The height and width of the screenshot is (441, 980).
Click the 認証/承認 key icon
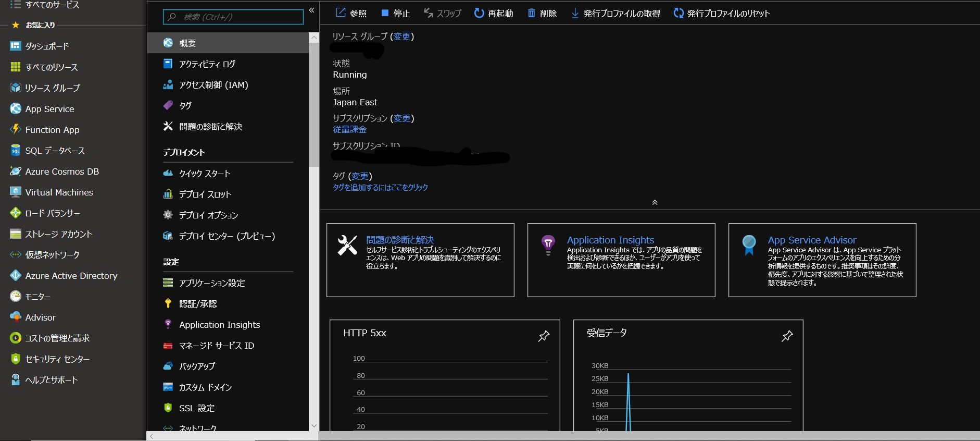tap(168, 303)
